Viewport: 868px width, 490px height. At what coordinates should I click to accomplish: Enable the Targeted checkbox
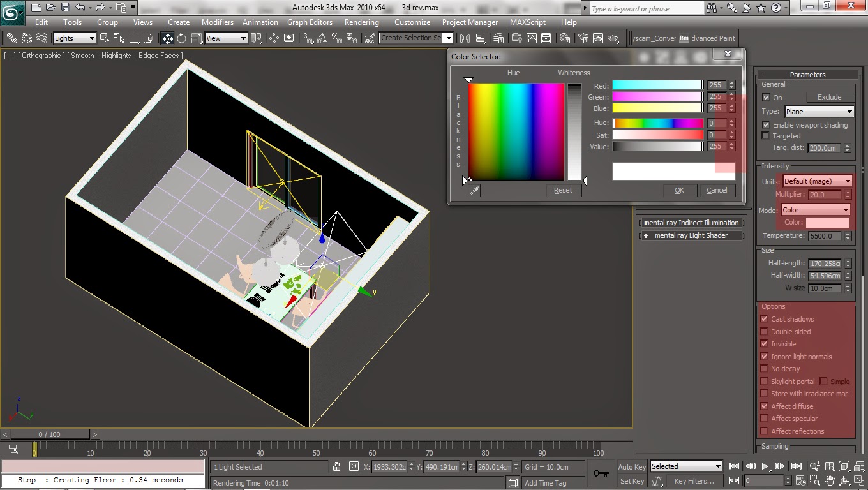[766, 136]
